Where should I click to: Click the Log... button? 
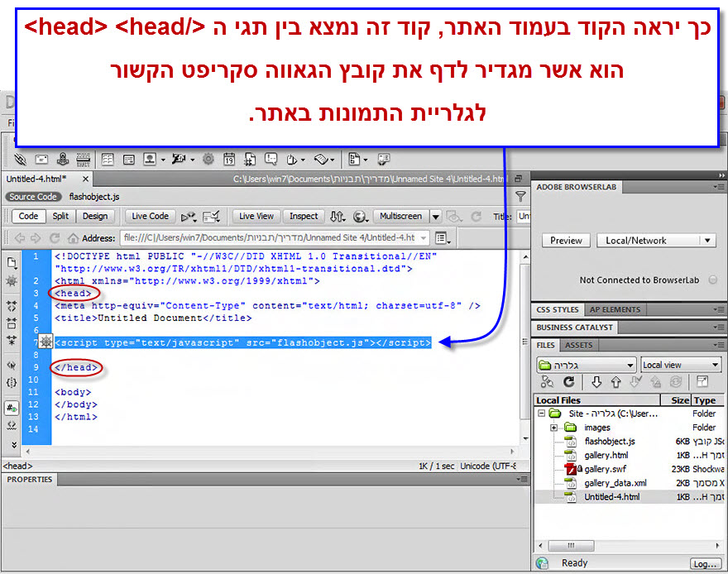tap(705, 564)
